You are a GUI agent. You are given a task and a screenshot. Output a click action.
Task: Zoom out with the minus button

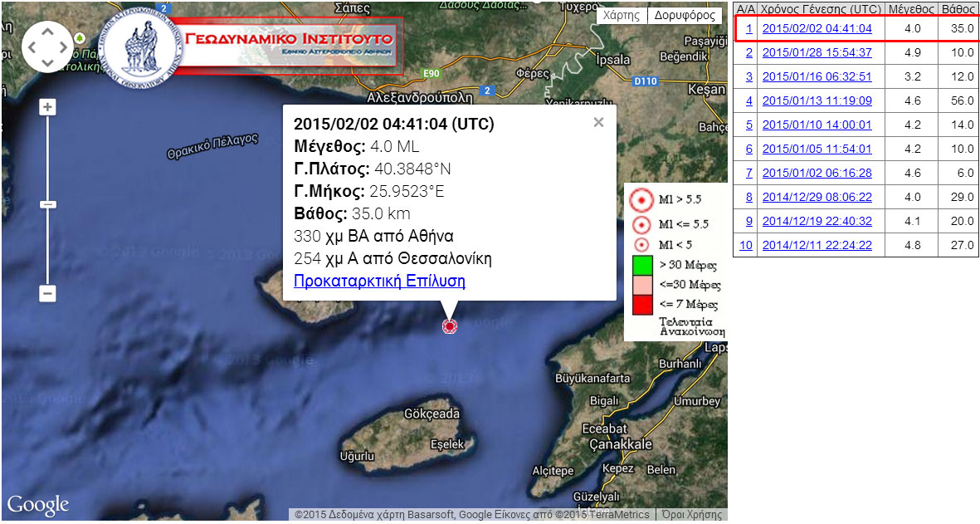point(48,293)
